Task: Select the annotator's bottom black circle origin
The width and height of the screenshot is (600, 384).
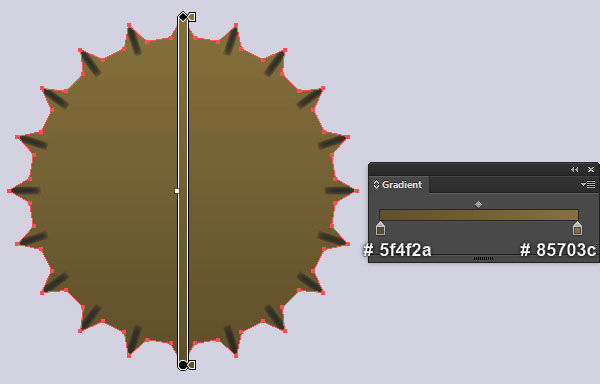Action: click(x=183, y=365)
